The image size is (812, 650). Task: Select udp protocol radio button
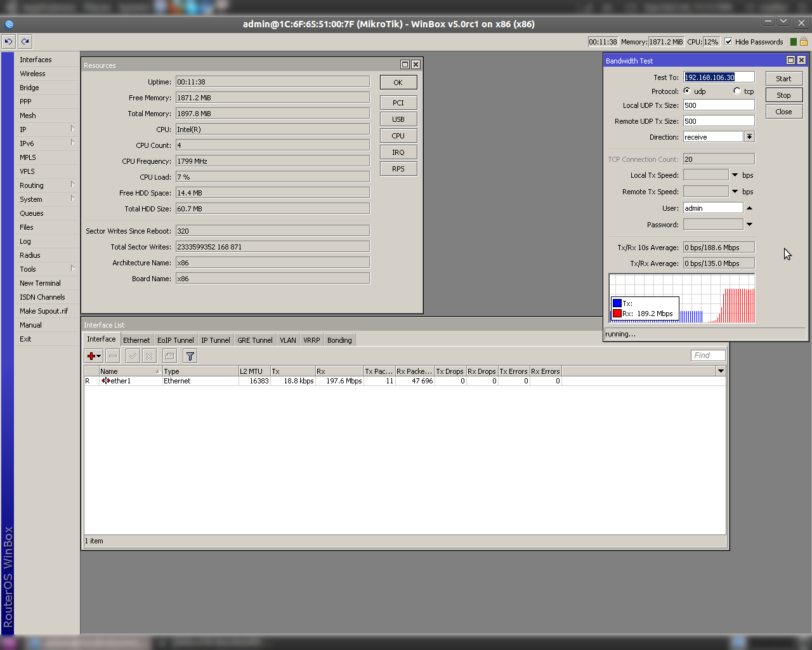687,91
